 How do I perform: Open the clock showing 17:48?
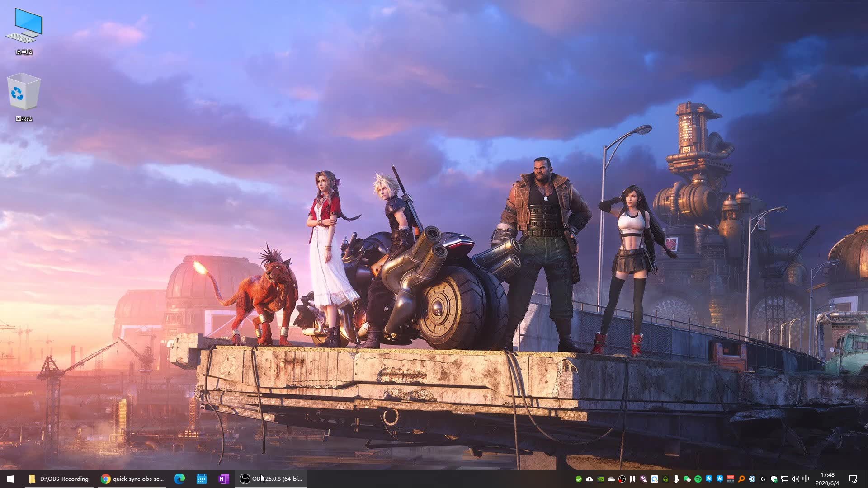click(x=827, y=479)
